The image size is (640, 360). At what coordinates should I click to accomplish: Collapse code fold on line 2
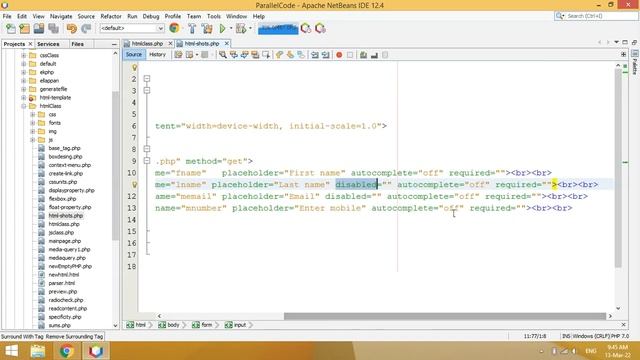(x=147, y=79)
